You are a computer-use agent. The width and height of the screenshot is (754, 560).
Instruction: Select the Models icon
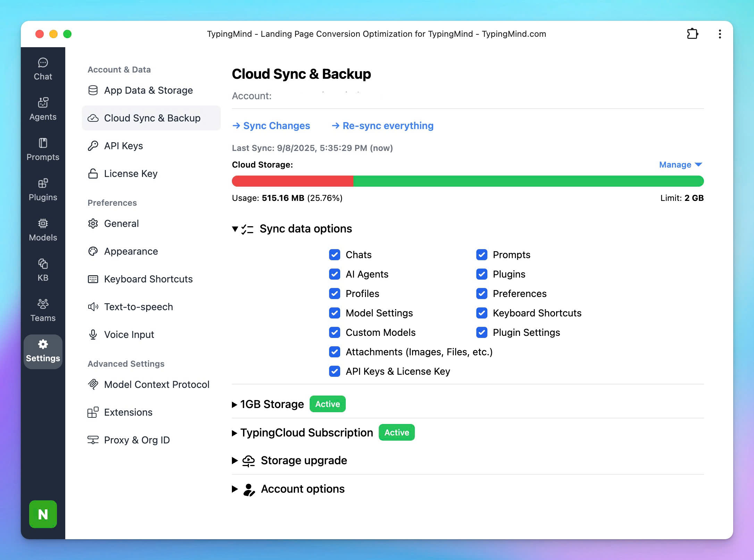(43, 229)
